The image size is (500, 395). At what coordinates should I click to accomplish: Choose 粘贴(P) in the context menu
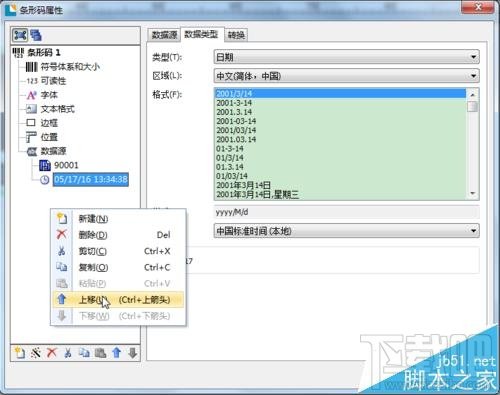(118, 283)
